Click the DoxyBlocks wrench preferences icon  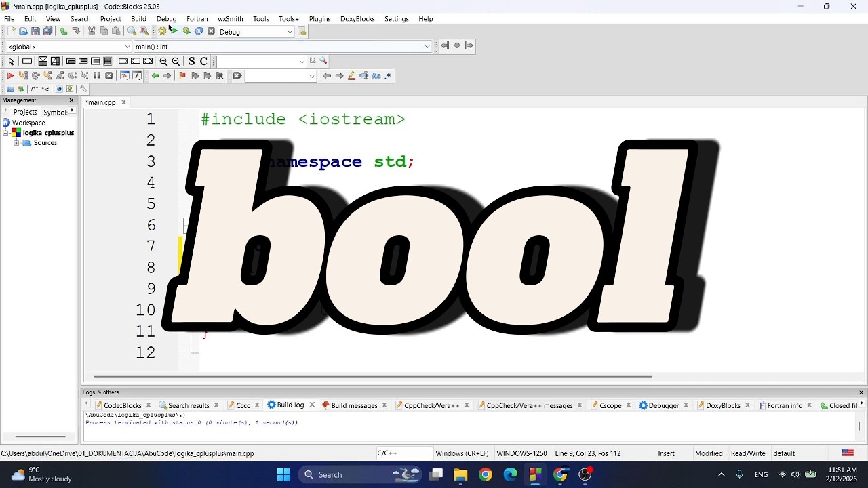click(83, 89)
